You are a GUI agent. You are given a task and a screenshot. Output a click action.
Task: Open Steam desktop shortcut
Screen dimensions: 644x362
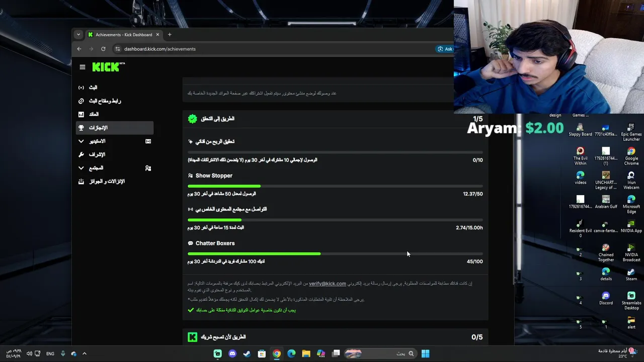(631, 275)
